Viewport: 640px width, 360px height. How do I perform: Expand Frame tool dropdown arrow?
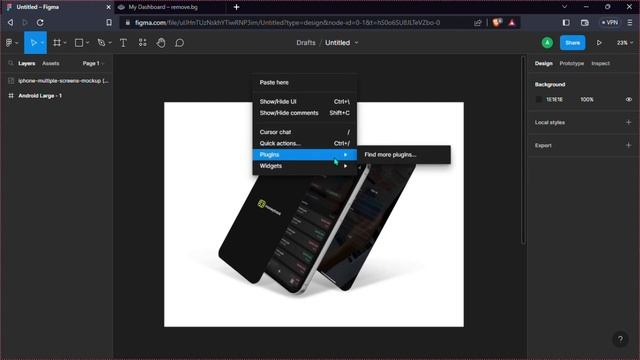click(65, 43)
